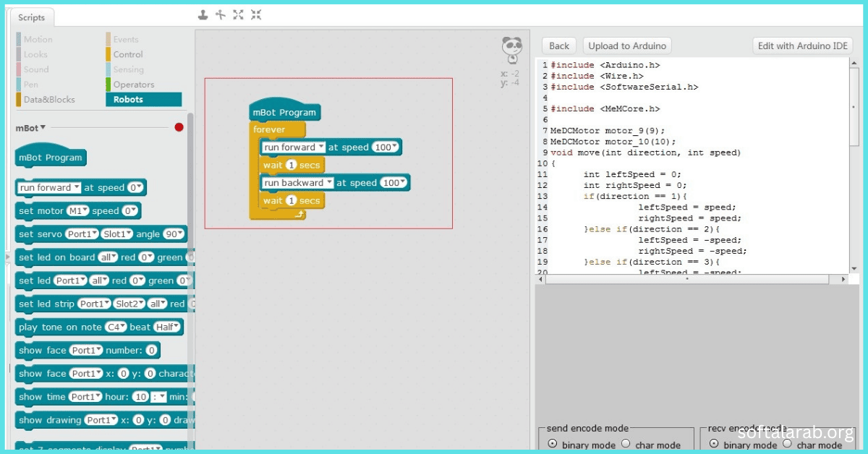Click mBot Program block in palette
Image resolution: width=868 pixels, height=454 pixels.
pos(51,157)
